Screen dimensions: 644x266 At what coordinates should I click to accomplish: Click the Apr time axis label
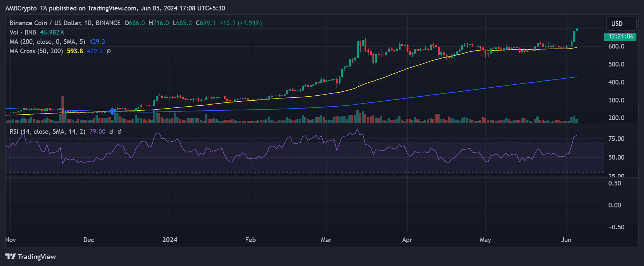coord(407,240)
